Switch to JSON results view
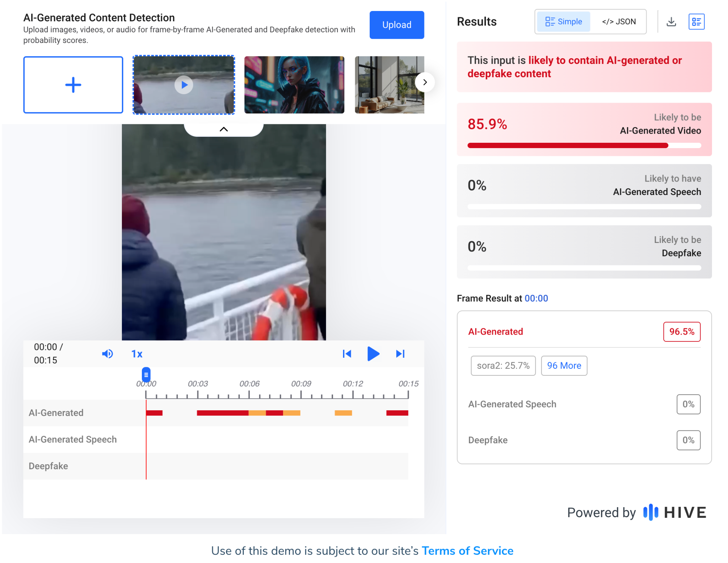This screenshot has width=728, height=563. coord(619,22)
